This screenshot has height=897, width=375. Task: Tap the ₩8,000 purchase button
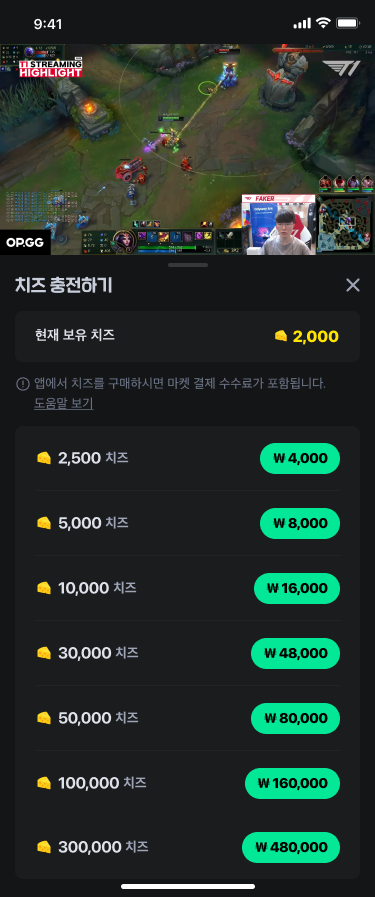pos(300,523)
